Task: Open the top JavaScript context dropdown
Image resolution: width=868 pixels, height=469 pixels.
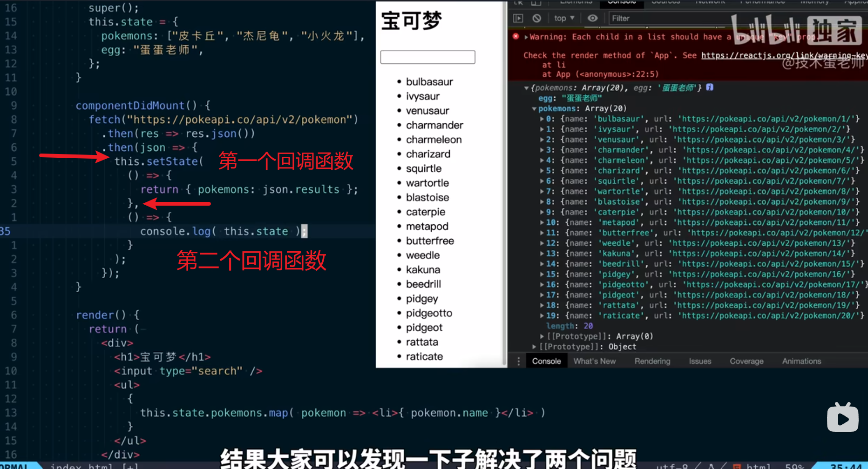Action: (564, 18)
